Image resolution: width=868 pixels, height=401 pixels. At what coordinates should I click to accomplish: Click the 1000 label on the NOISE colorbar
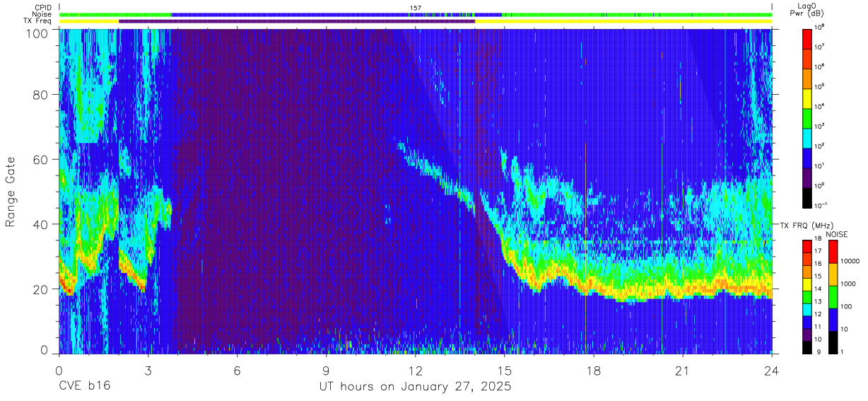(849, 284)
